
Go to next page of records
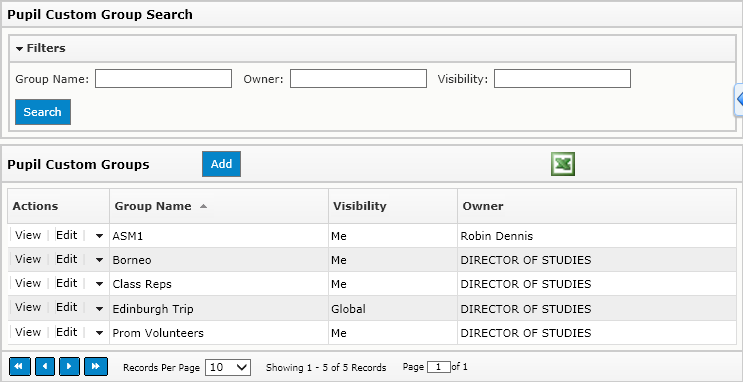coord(69,367)
